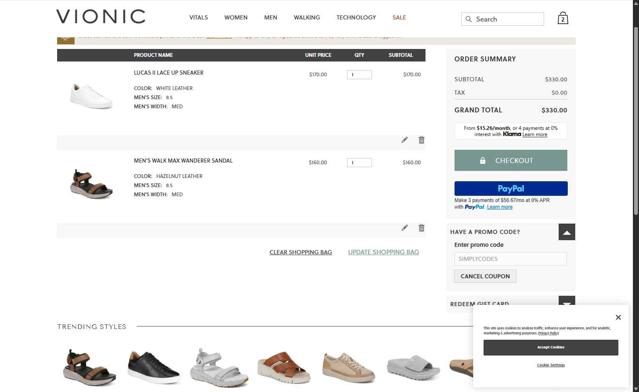The width and height of the screenshot is (639, 392).
Task: Edit the Lucas II Lace Up Sneaker item
Action: click(404, 140)
